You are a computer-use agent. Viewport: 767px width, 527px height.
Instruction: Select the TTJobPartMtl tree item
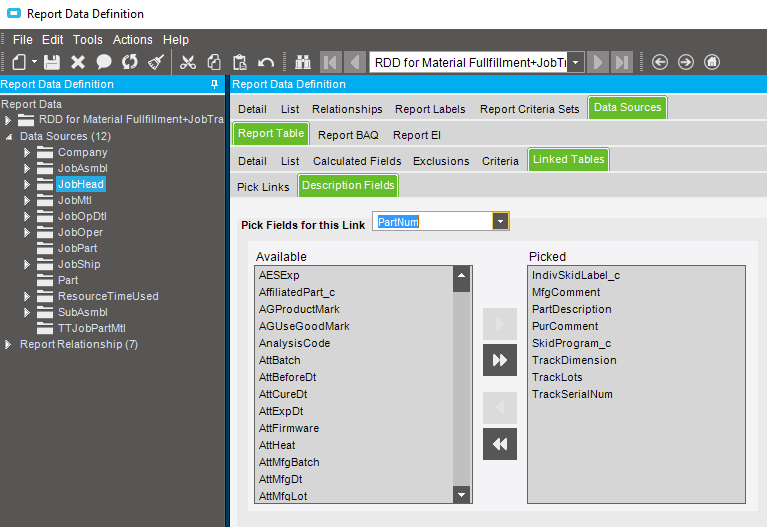(91, 328)
